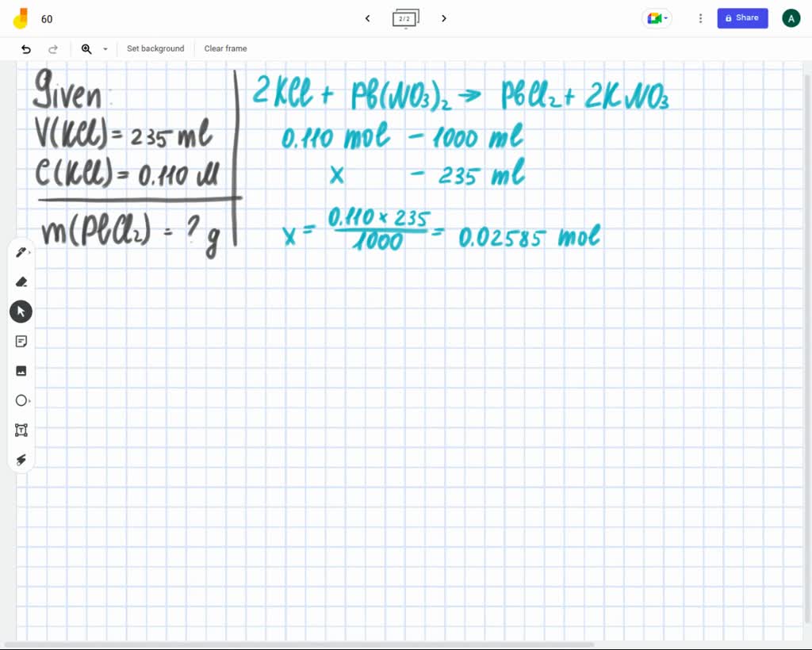Go to previous frame arrow
Screen dimensions: 812x650
(368, 19)
